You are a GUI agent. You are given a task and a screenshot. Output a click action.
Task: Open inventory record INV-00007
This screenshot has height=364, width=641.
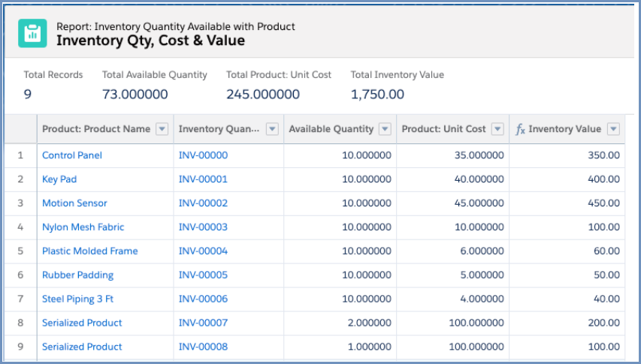click(x=203, y=323)
